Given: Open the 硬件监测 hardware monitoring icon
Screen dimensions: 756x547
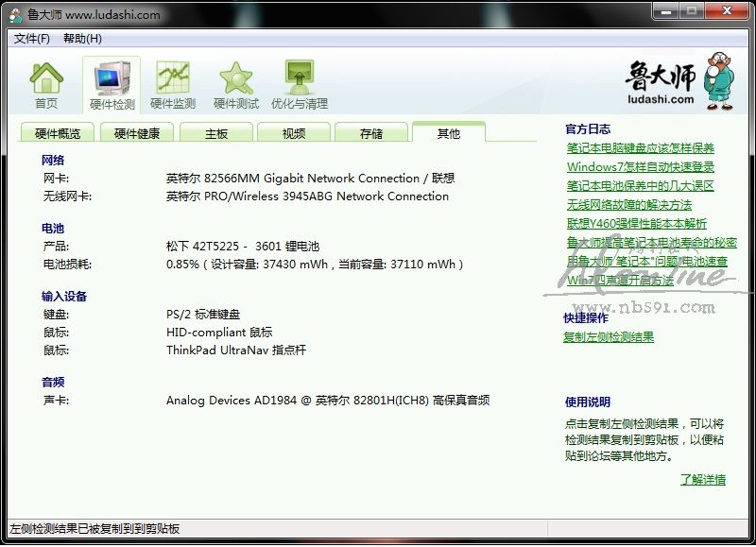Looking at the screenshot, I should (173, 86).
